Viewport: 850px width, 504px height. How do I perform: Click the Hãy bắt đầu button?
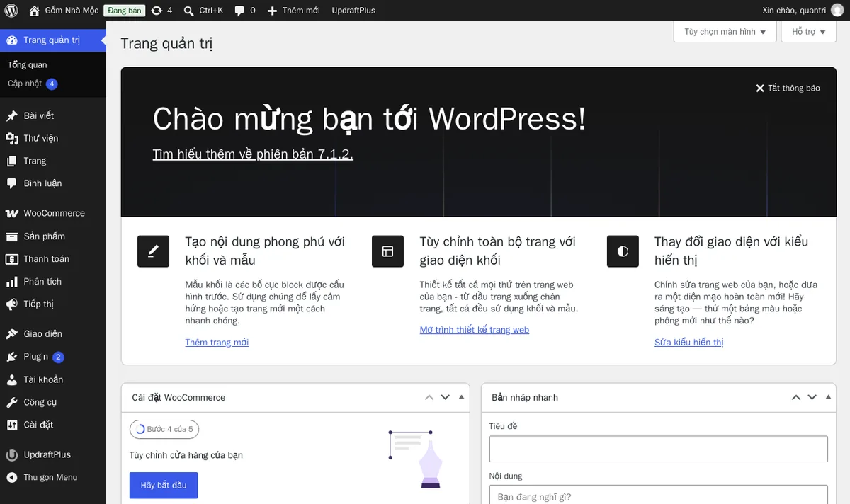coord(164,486)
